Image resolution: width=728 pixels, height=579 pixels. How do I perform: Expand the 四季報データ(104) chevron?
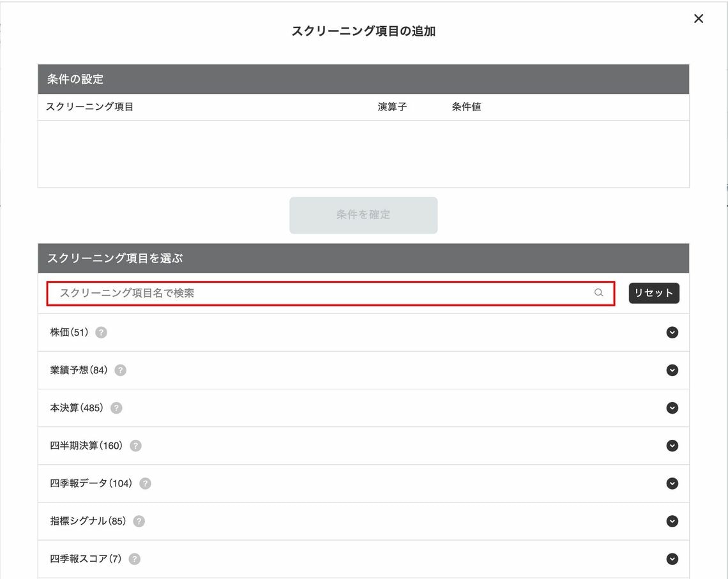coord(672,483)
